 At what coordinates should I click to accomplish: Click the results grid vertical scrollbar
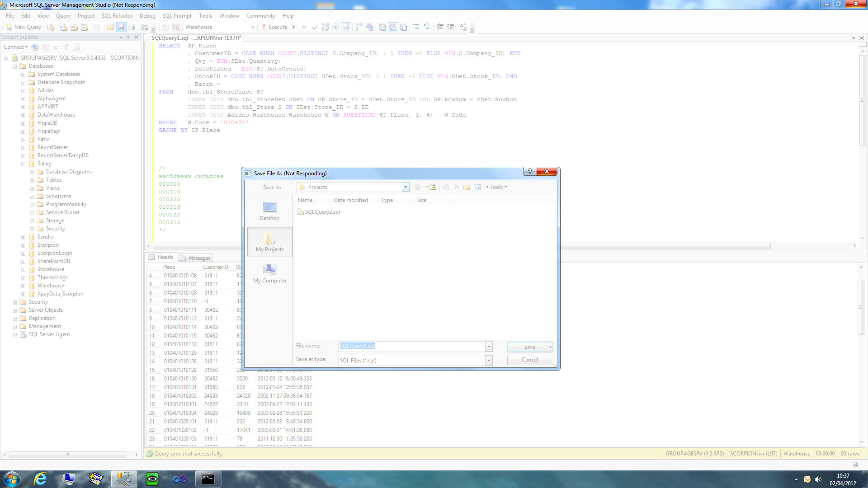click(861, 307)
